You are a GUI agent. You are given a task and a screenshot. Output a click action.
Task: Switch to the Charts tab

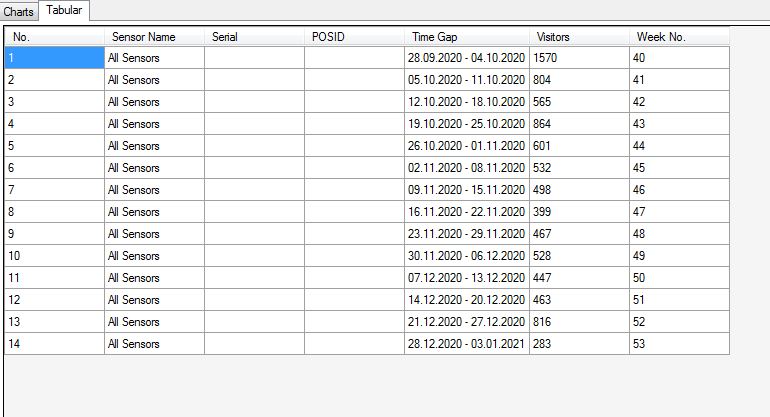pyautogui.click(x=20, y=10)
